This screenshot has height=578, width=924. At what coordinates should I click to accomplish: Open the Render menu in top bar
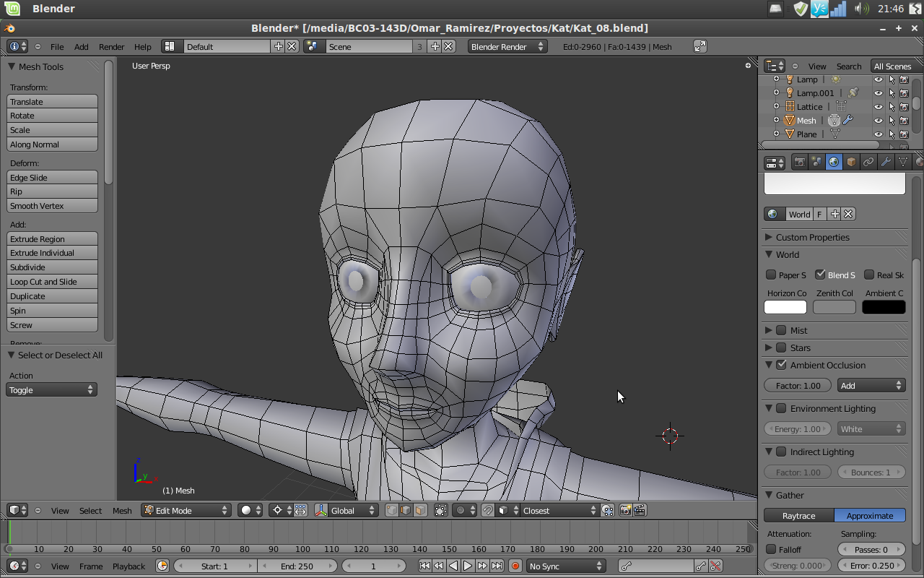click(x=111, y=46)
